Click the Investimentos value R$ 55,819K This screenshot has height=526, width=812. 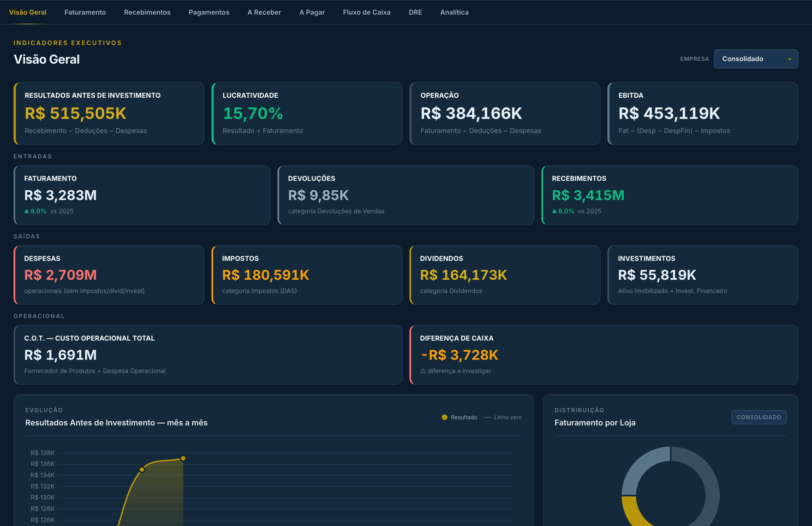657,275
